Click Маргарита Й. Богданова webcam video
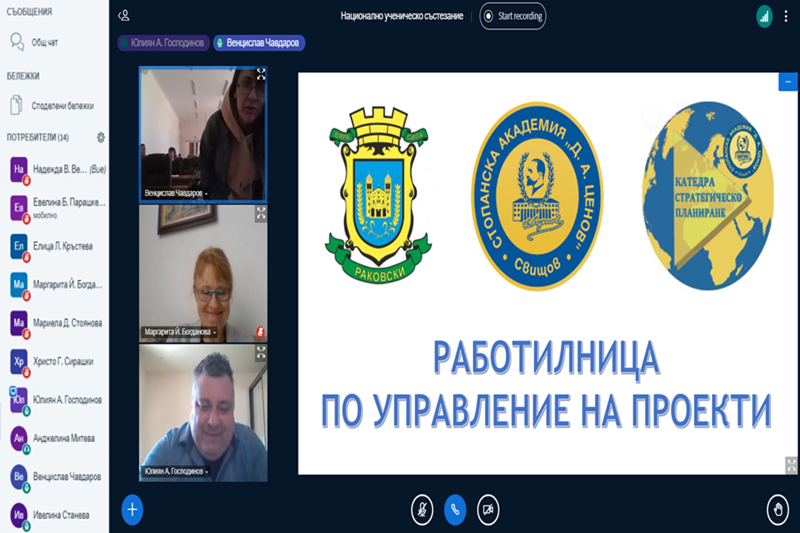The width and height of the screenshot is (800, 533). pyautogui.click(x=203, y=273)
